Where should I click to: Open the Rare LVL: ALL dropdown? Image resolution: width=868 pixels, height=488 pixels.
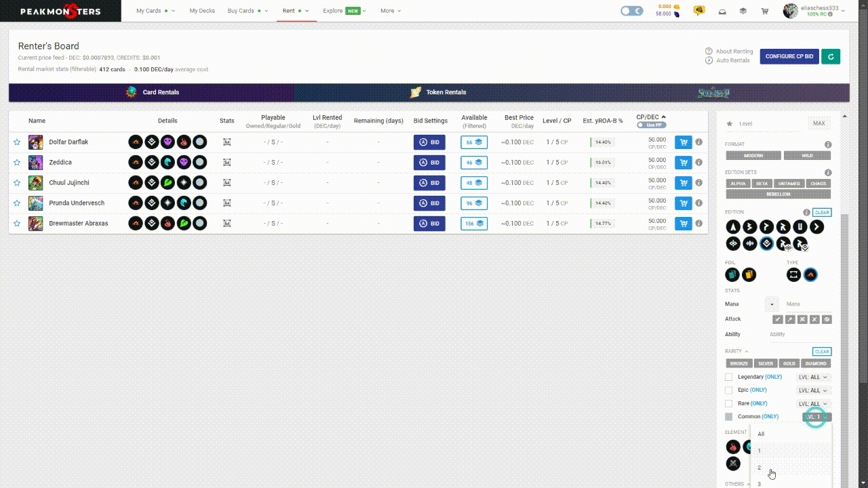click(x=813, y=403)
